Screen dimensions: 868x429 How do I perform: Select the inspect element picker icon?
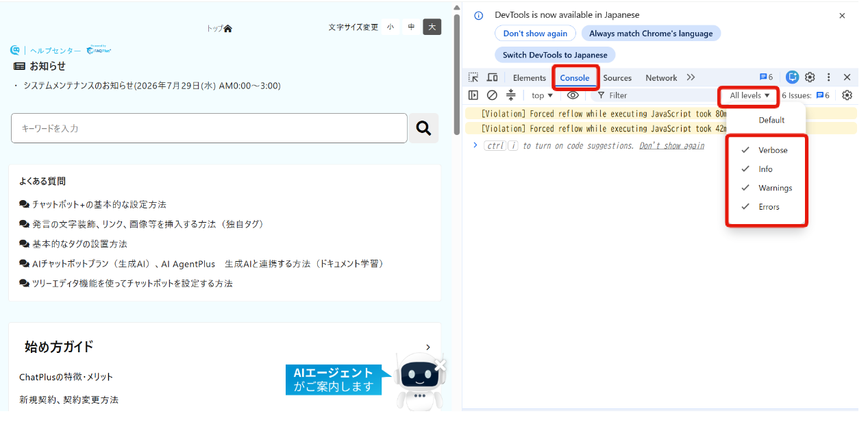point(473,77)
